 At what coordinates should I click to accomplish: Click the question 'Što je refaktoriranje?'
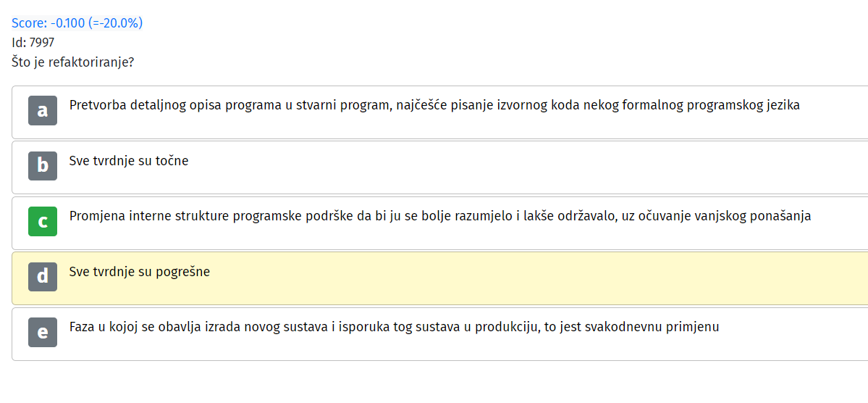(x=72, y=62)
